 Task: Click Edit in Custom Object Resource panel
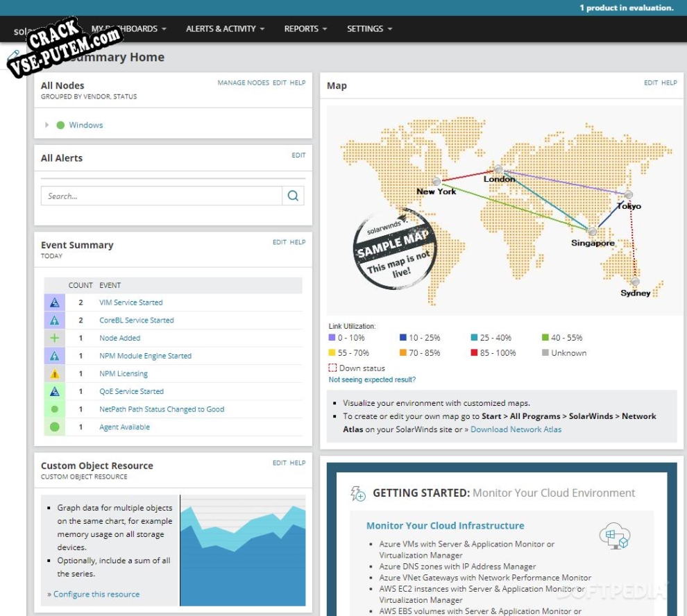click(280, 463)
